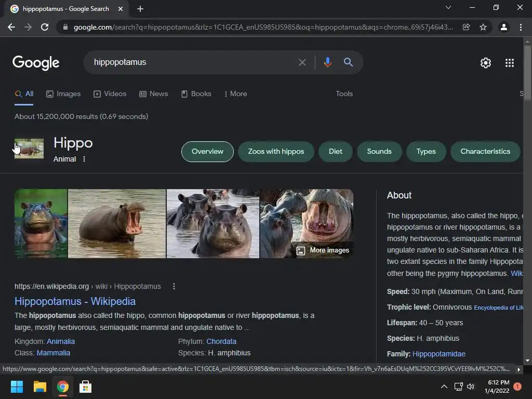
Task: Show hidden system tray icons
Action: click(x=444, y=387)
